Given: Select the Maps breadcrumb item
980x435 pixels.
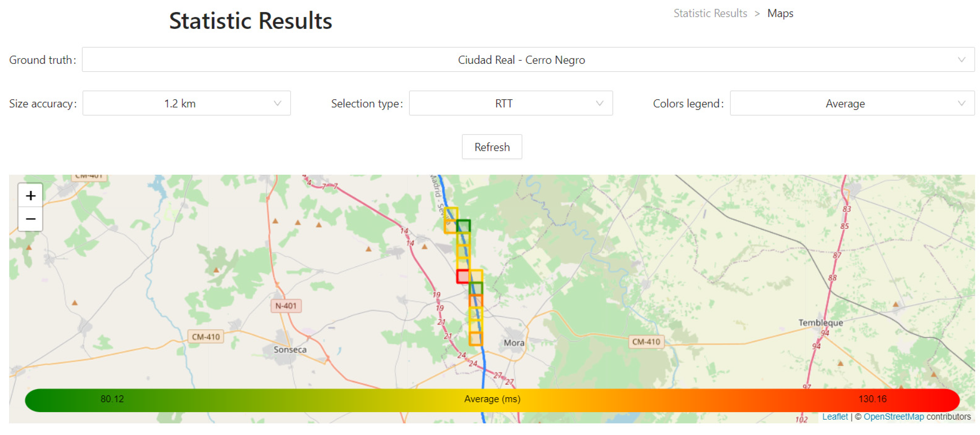Looking at the screenshot, I should [780, 13].
